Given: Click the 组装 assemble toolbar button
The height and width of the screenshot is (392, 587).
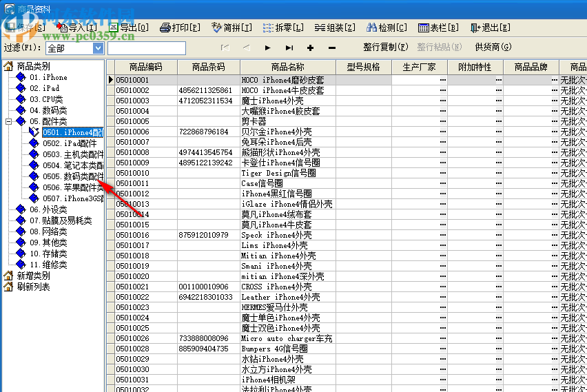Looking at the screenshot, I should pyautogui.click(x=335, y=28).
